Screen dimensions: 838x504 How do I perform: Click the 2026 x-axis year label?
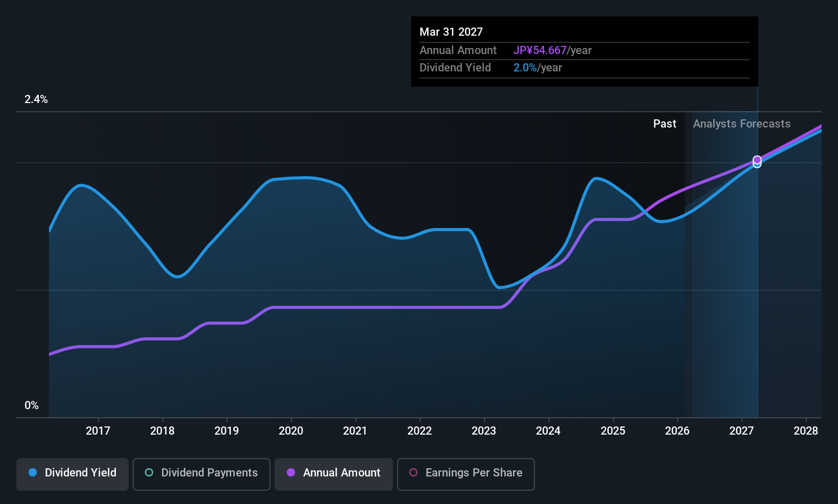pos(677,431)
